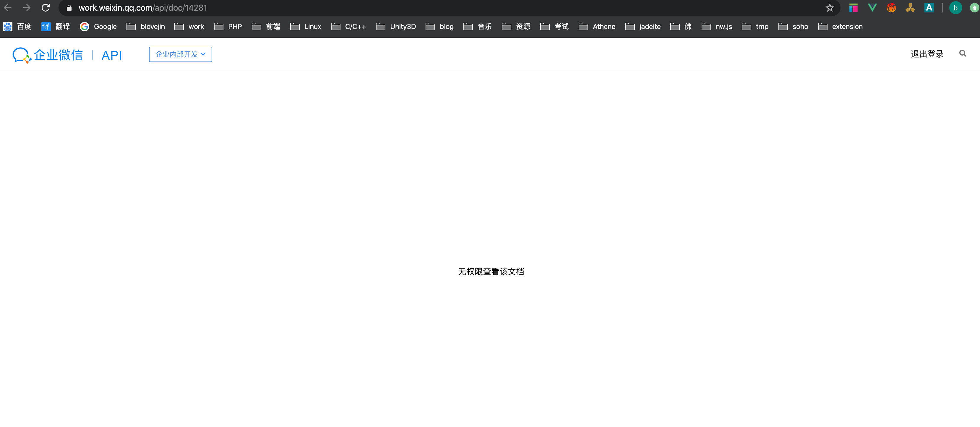Viewport: 980px width, 427px height.
Task: Open the extension bookmarks folder
Action: [x=840, y=27]
